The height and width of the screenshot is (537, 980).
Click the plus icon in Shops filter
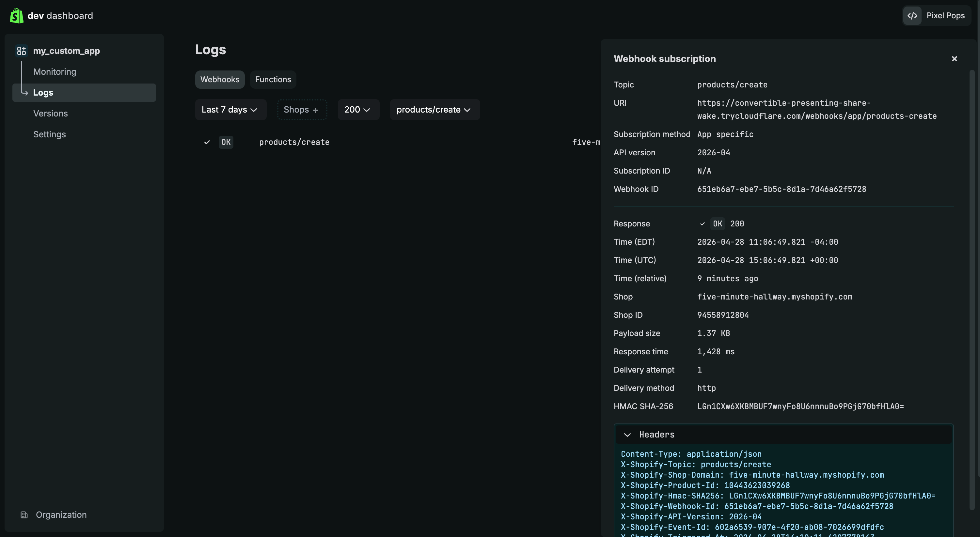[x=315, y=110]
